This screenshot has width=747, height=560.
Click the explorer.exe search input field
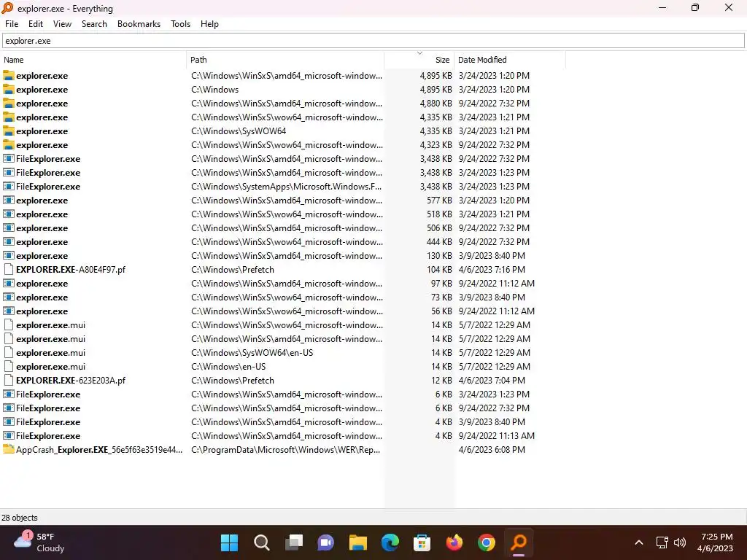click(373, 41)
